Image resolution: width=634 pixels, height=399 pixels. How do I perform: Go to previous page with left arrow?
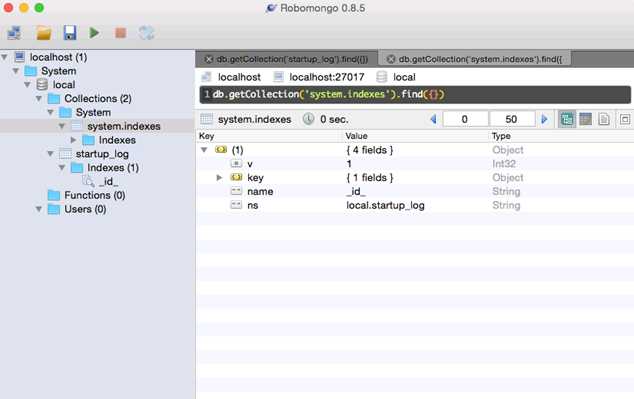(433, 119)
